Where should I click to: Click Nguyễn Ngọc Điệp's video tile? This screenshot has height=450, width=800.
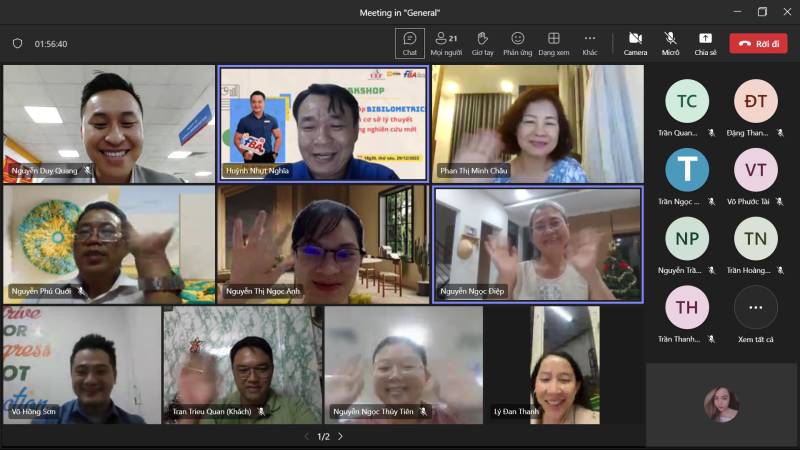(x=537, y=244)
